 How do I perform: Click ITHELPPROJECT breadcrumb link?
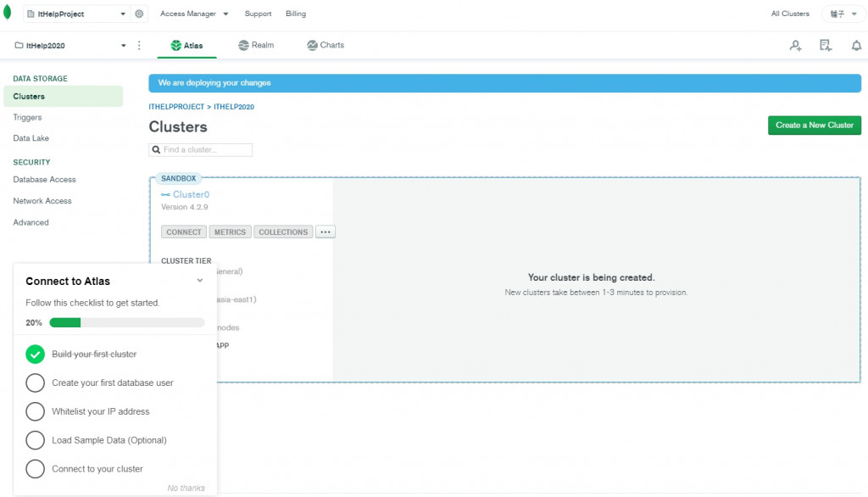pos(176,107)
